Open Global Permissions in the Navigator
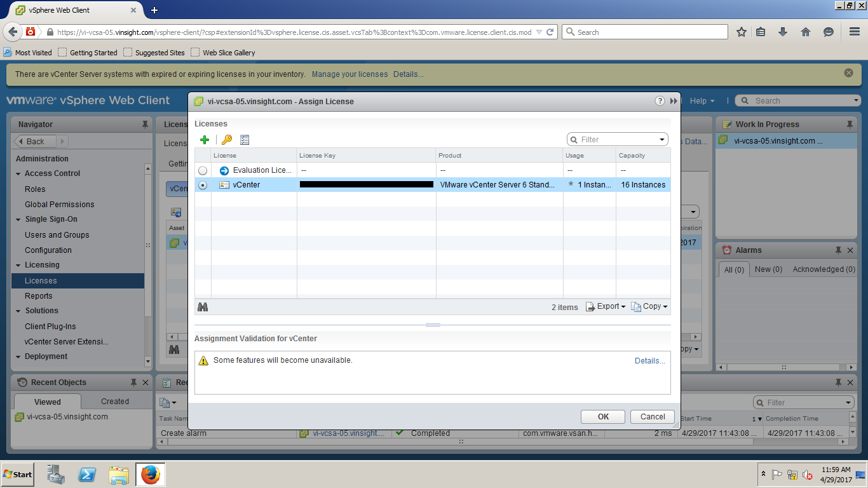Viewport: 868px width, 488px height. point(59,205)
